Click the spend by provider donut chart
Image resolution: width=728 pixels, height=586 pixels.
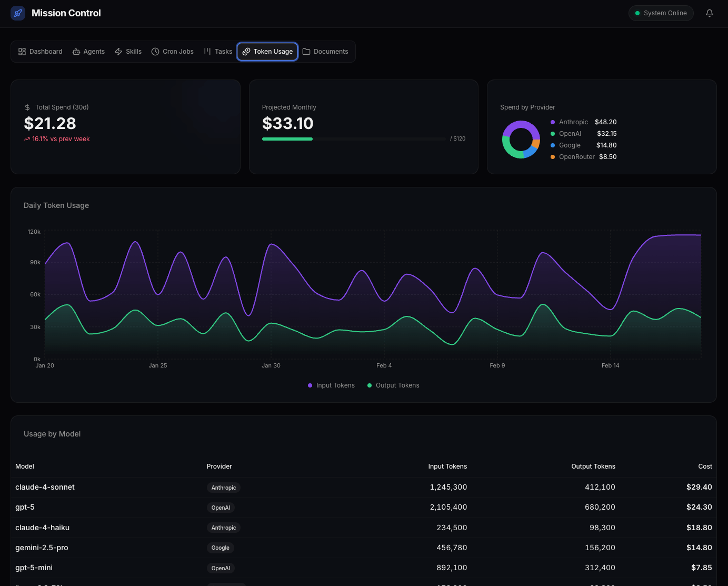click(521, 140)
